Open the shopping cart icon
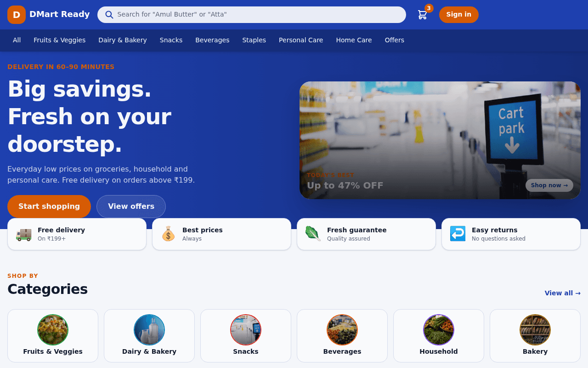The width and height of the screenshot is (588, 368). click(422, 15)
